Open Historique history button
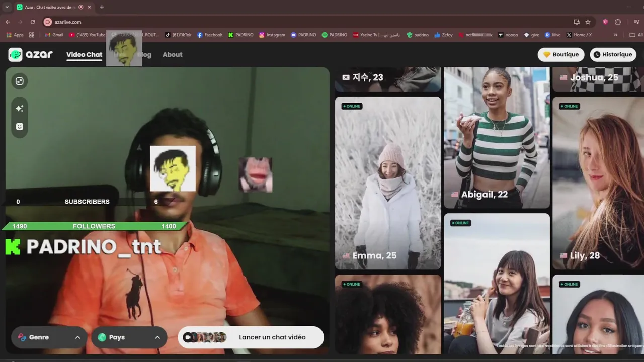Viewport: 644px width, 362px height. click(x=612, y=54)
